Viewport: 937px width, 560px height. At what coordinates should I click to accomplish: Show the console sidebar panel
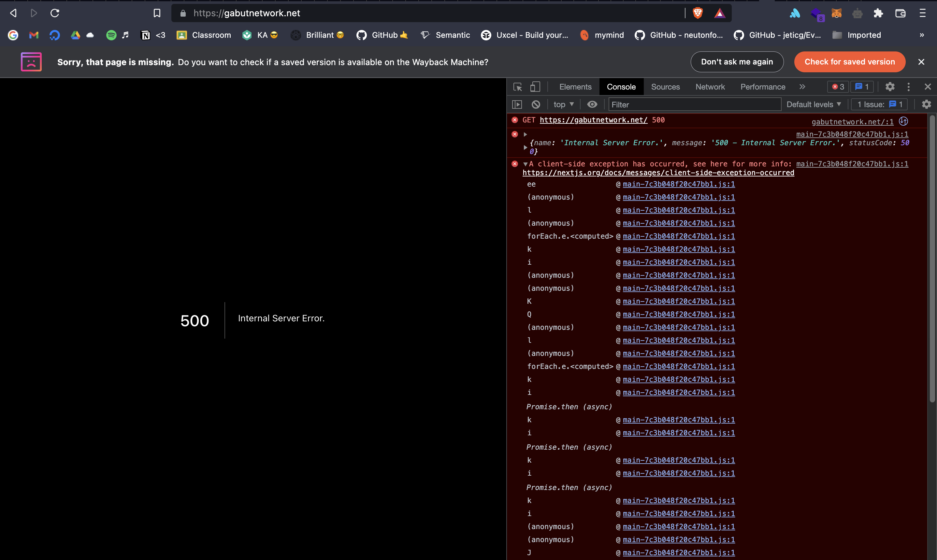[517, 104]
